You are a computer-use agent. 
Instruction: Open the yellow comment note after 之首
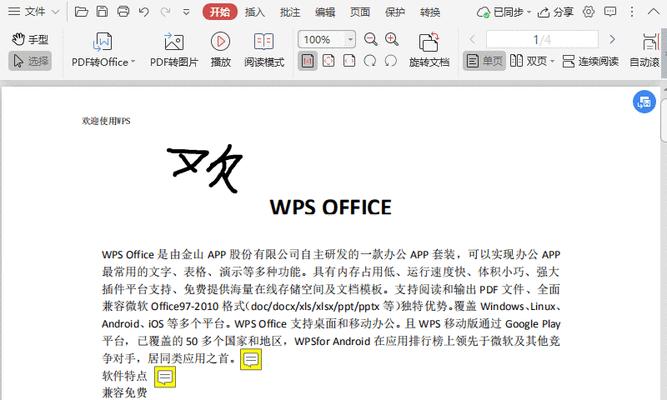coord(251,360)
